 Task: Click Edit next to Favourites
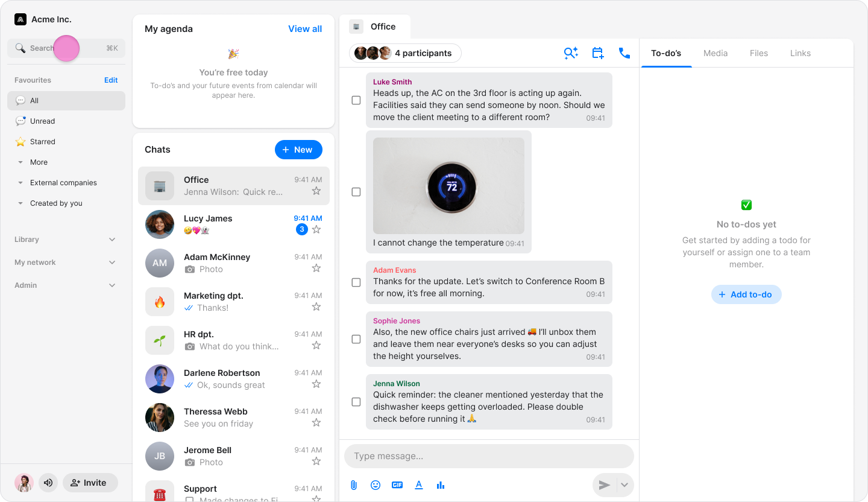tap(111, 80)
